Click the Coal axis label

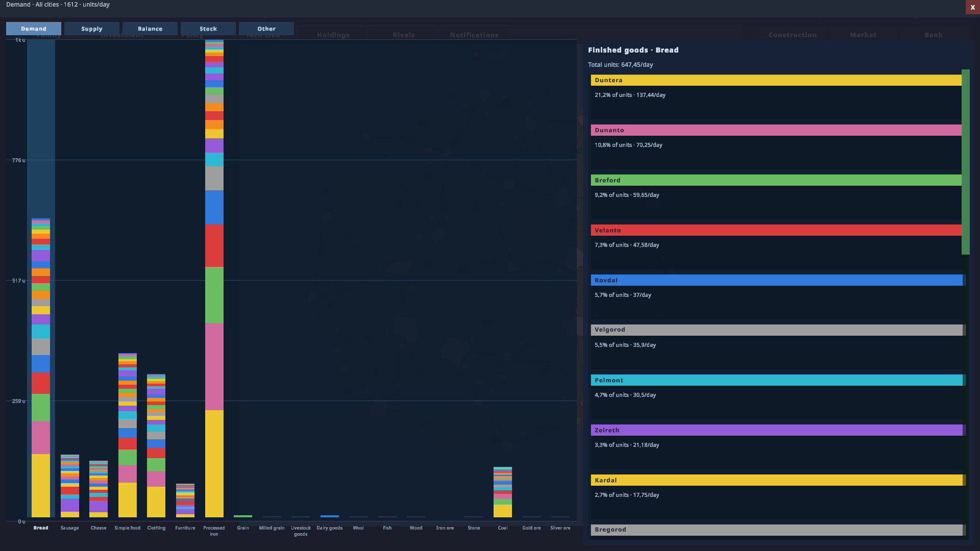pyautogui.click(x=503, y=528)
